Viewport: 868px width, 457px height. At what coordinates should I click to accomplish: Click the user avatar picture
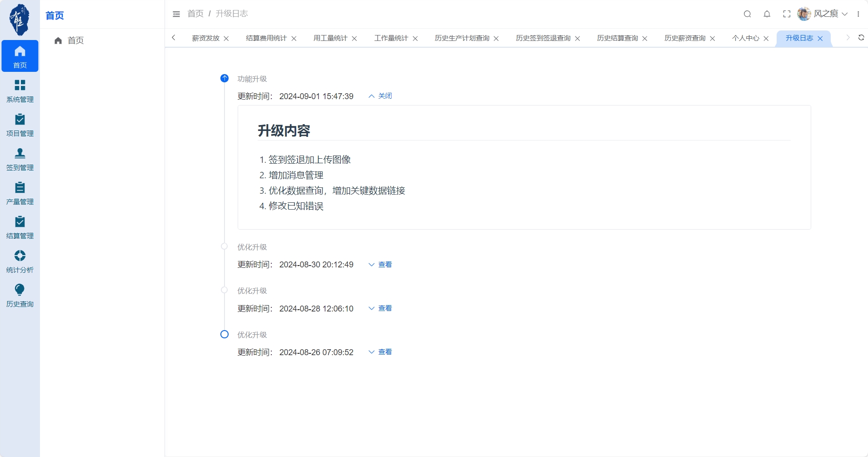pos(804,14)
